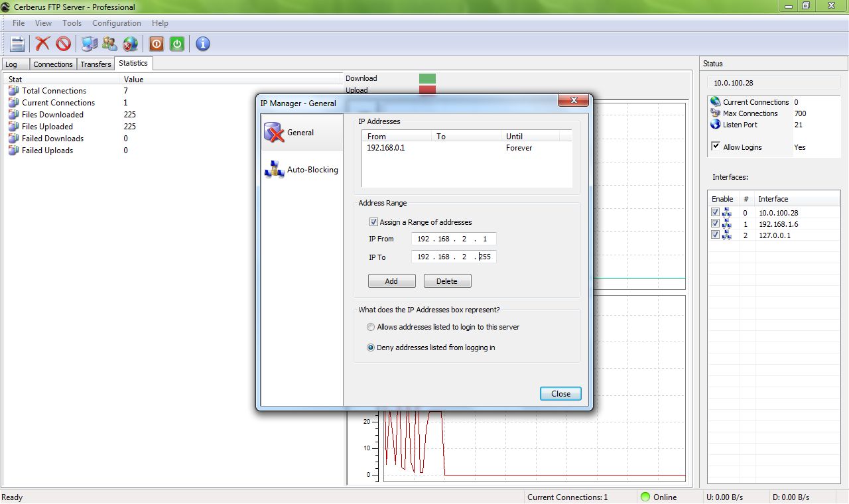Switch to the Transfers tab
Image resolution: width=849 pixels, height=504 pixels.
point(96,64)
